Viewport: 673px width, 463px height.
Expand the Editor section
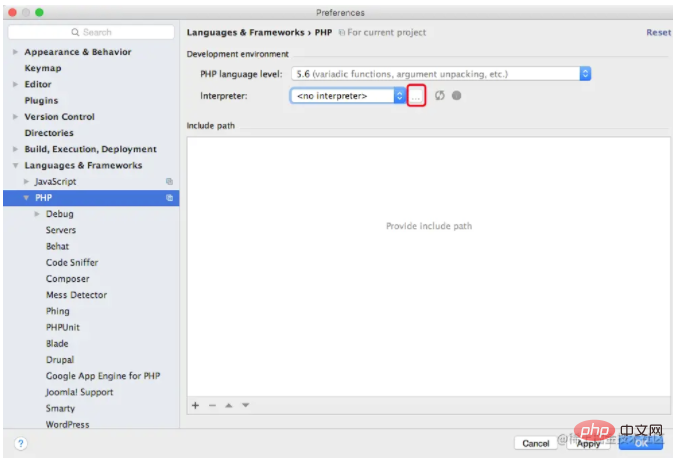pyautogui.click(x=15, y=84)
